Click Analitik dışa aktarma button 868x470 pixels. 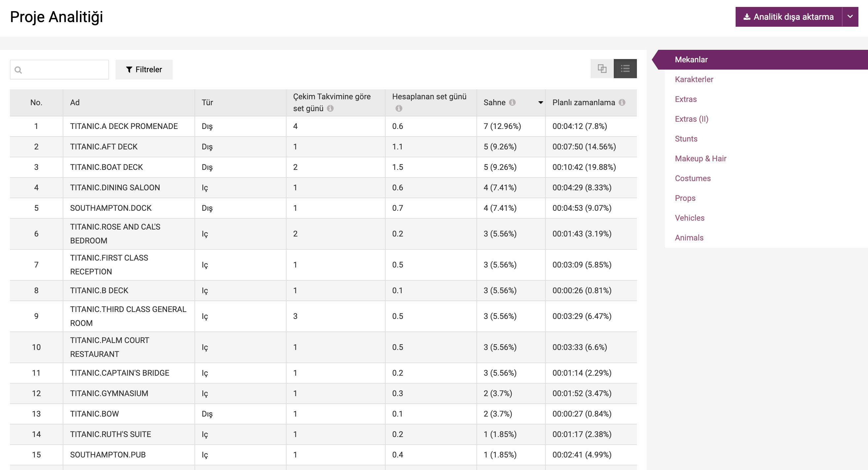click(x=788, y=17)
